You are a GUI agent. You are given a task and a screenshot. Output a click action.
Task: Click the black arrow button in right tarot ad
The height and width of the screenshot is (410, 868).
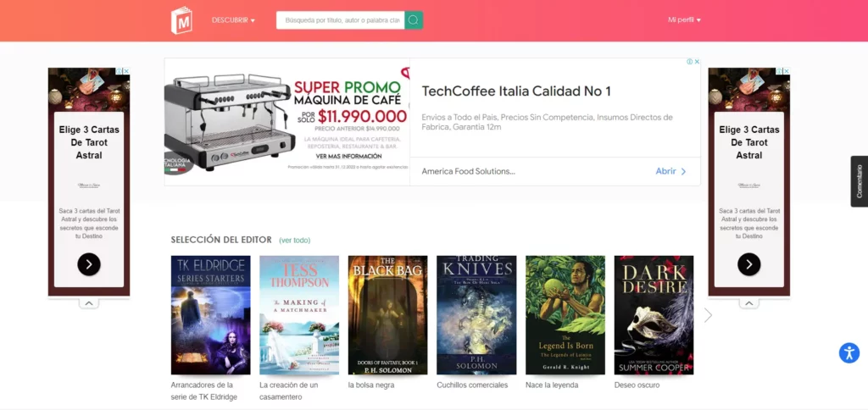(x=748, y=264)
